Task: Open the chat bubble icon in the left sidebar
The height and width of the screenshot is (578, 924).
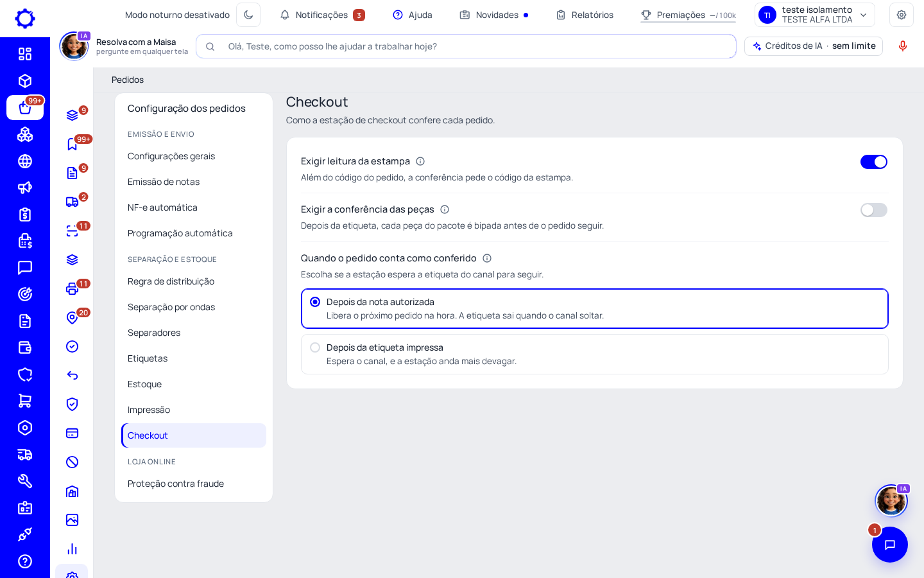Action: coord(25,268)
